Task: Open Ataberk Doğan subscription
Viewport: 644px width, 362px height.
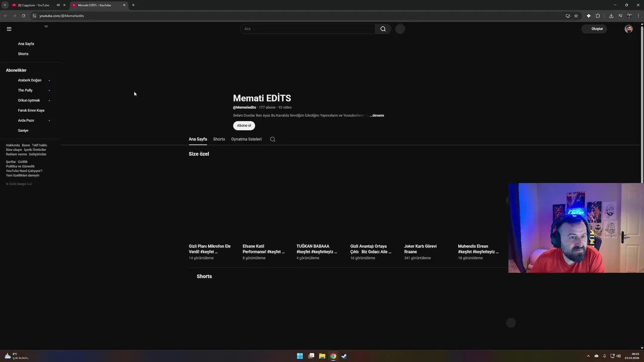Action: tap(30, 80)
